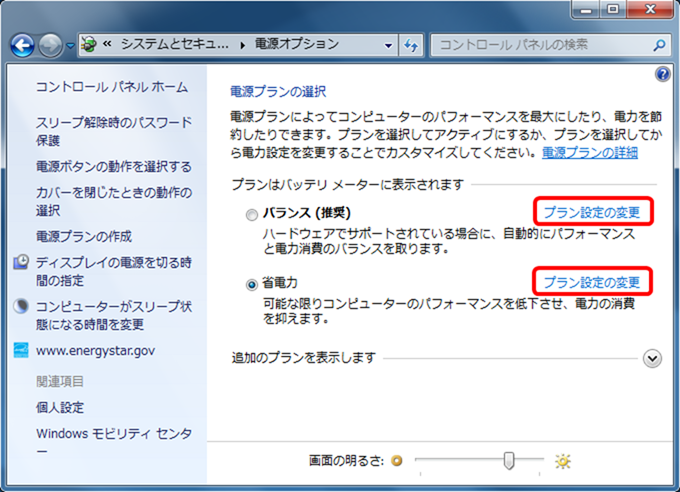The width and height of the screenshot is (680, 492).
Task: Close the 電源オプション window
Action: pyautogui.click(x=650, y=10)
